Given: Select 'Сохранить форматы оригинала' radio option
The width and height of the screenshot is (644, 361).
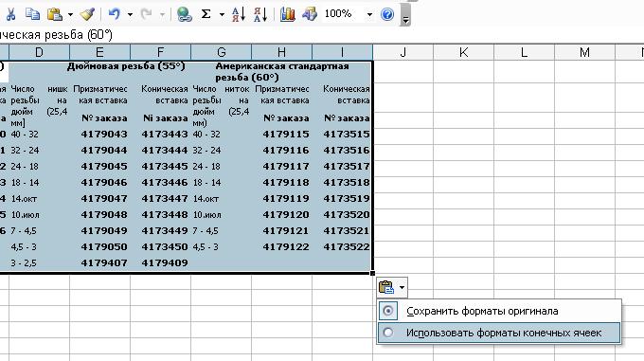Looking at the screenshot, I should 499,311.
